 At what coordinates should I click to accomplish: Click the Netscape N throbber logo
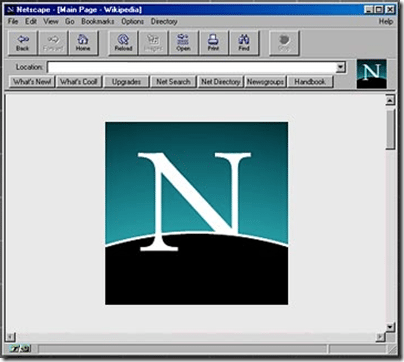371,74
